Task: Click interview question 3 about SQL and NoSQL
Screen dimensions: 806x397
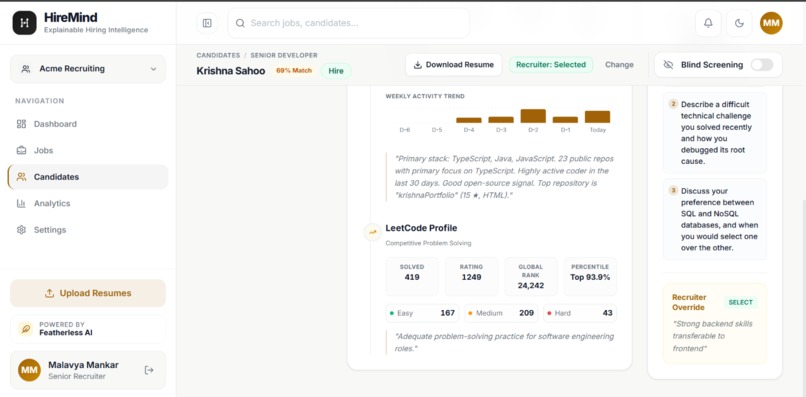Action: (x=715, y=219)
